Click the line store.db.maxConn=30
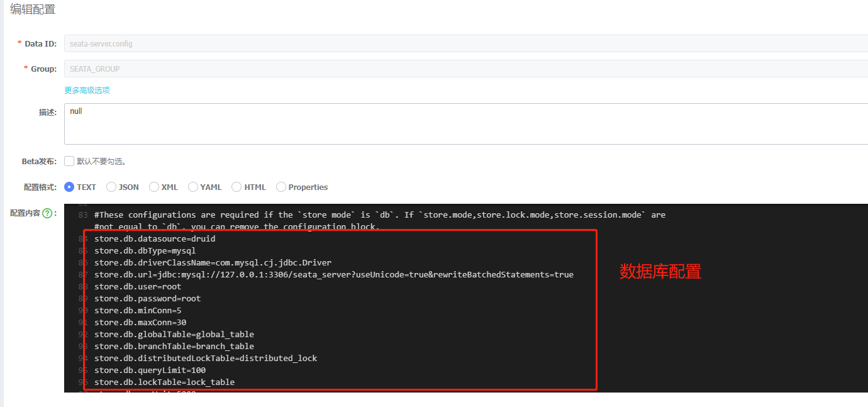 (140, 322)
